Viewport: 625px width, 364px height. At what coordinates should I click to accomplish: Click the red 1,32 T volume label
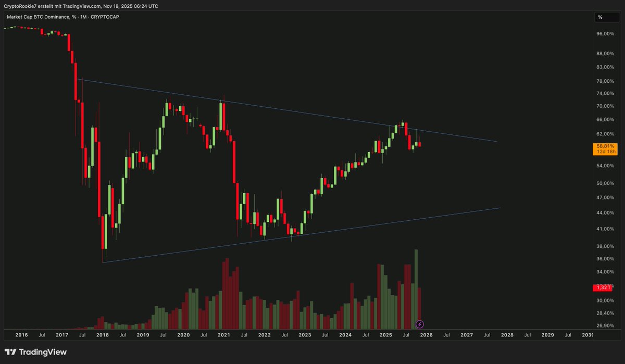pos(604,287)
